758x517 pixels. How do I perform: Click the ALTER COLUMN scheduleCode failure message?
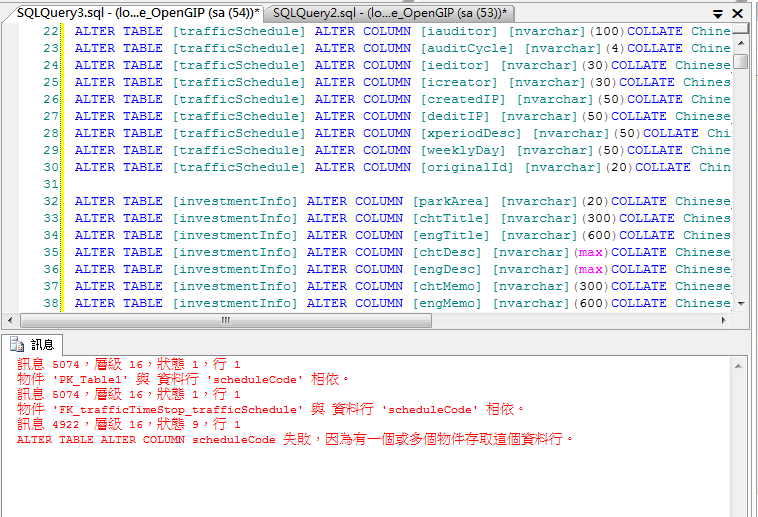point(295,439)
